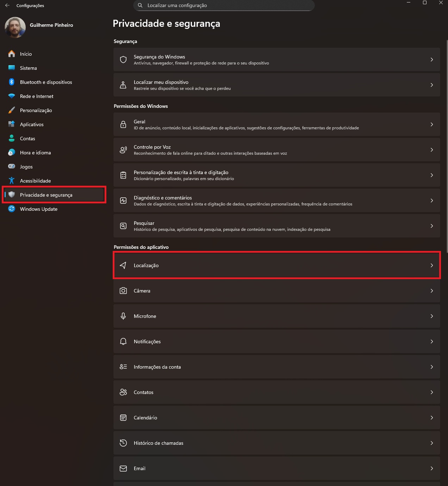Click the Guilherme Pinheiro profile picture
Image resolution: width=448 pixels, height=486 pixels.
point(14,27)
